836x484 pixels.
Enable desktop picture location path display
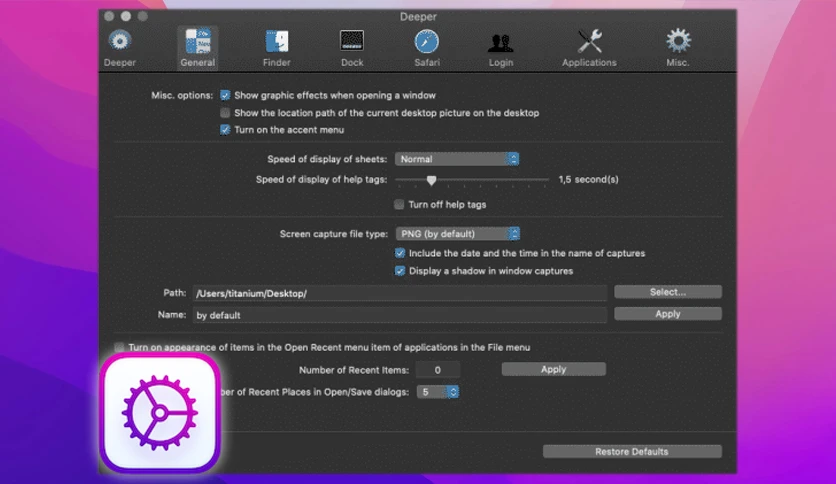225,113
